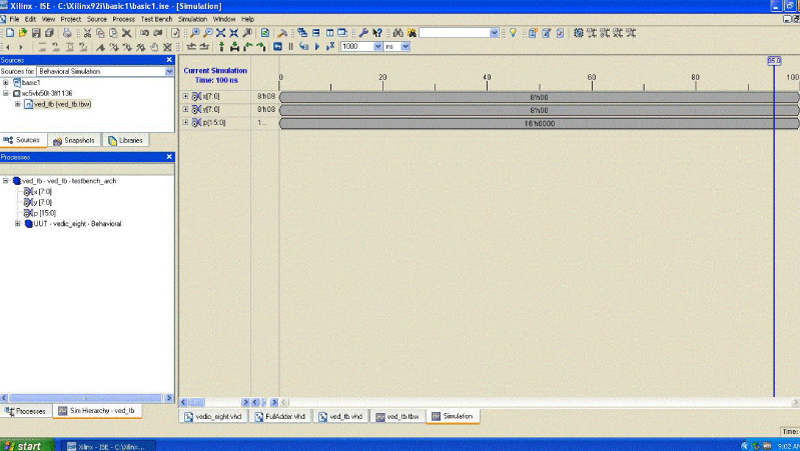Click the New file icon
800x451 pixels.
pos(10,33)
